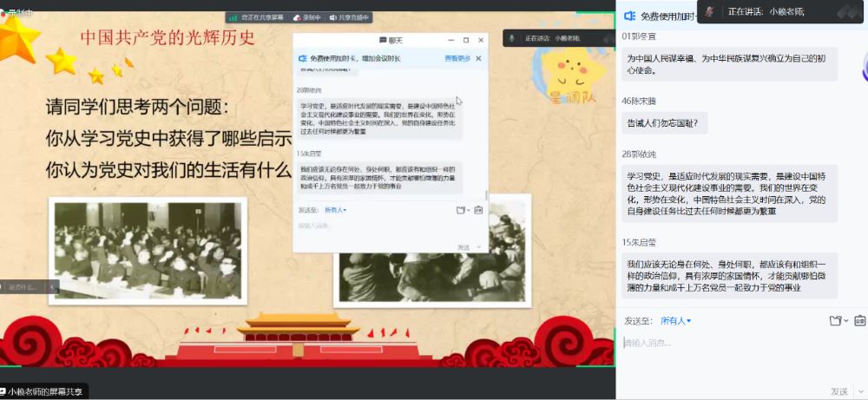Click the chat bubble icon in the 聊天 title
Image resolution: width=868 pixels, height=400 pixels.
click(x=383, y=40)
